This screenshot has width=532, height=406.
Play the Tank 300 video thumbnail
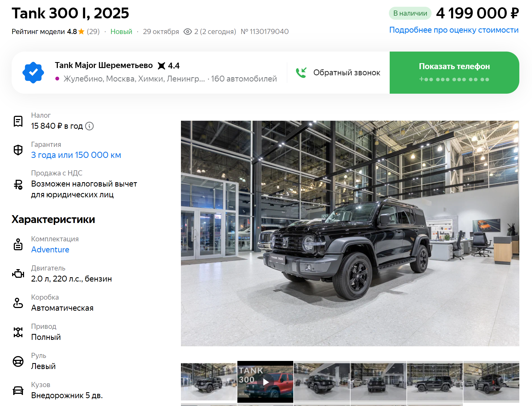coord(265,382)
